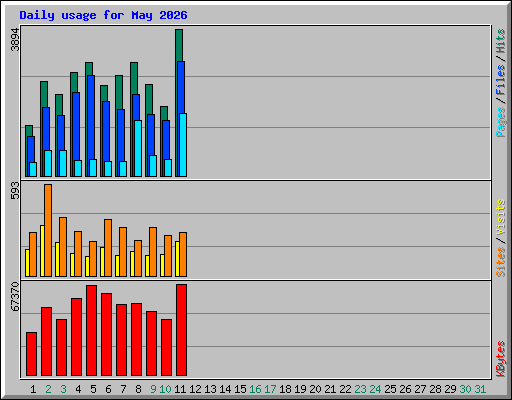Click the 3894 axis value
512x400 pixels.
(15, 40)
